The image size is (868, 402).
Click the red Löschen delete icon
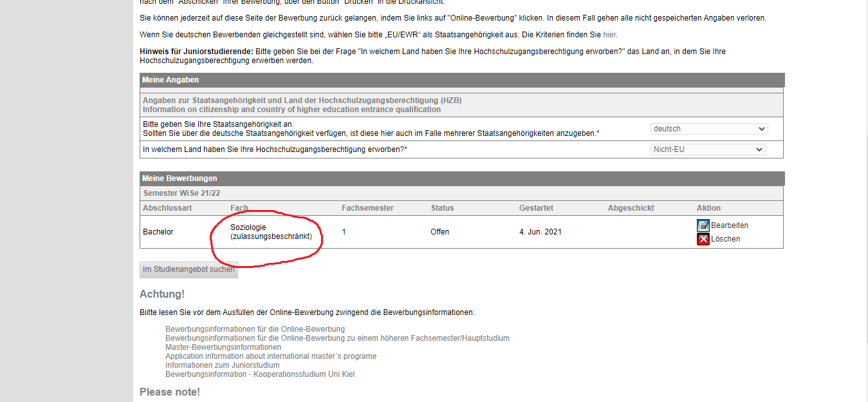click(x=703, y=239)
